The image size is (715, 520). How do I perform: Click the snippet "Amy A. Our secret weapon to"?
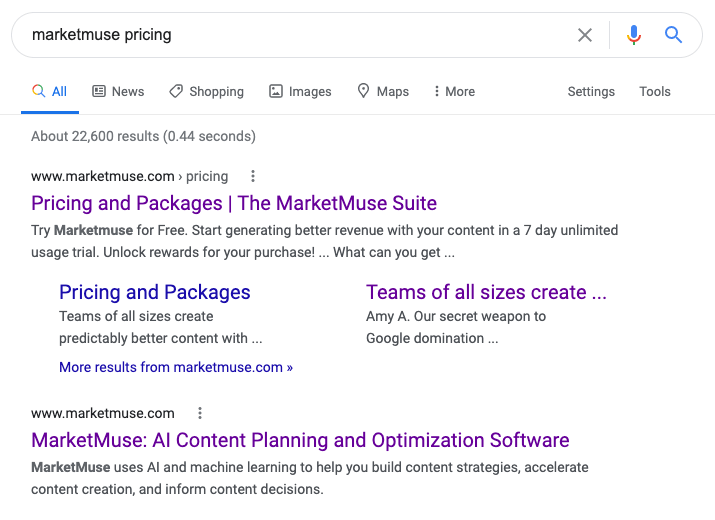tap(456, 317)
